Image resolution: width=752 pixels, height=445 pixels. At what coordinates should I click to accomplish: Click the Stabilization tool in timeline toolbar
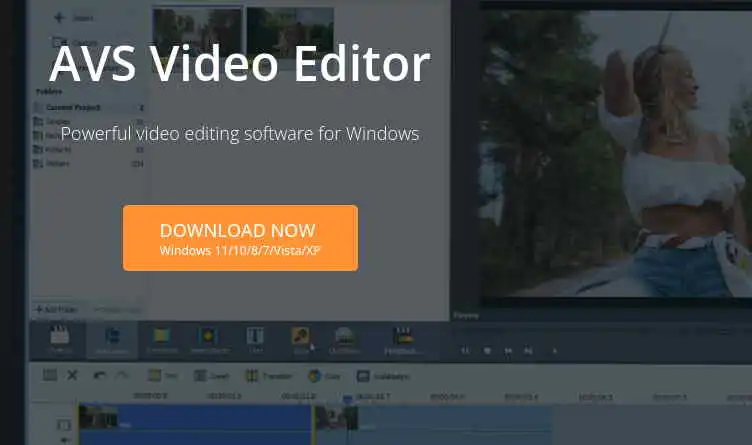[x=383, y=376]
